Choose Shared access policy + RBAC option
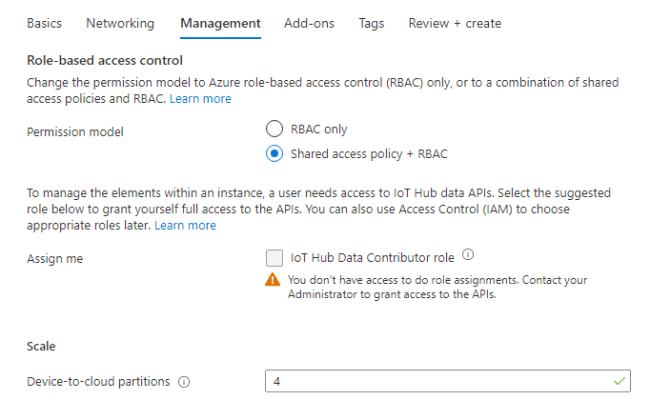 point(274,153)
